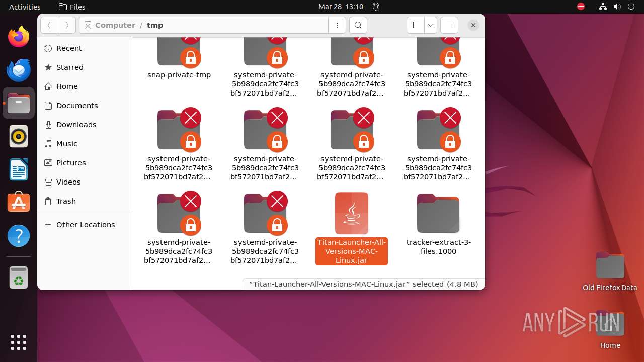Click the plus icon beside Other Locations
644x362 pixels.
click(48, 225)
